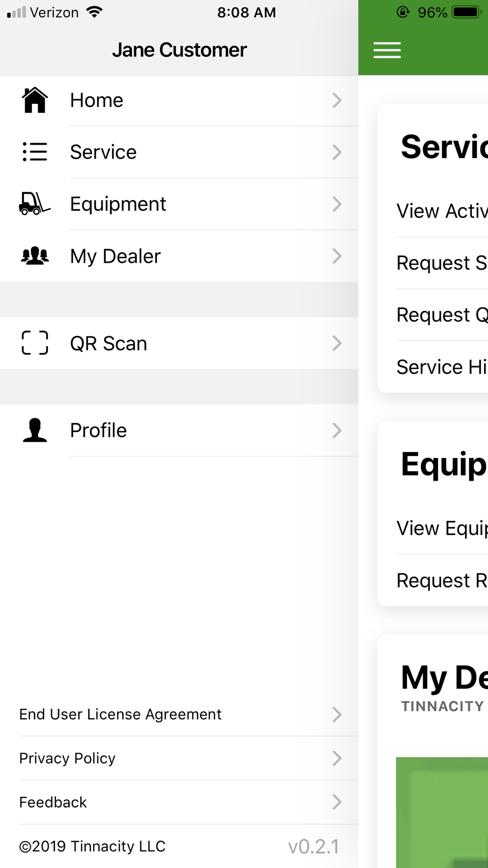The height and width of the screenshot is (868, 488).
Task: Tap the battery icon in status bar
Action: pos(466,12)
